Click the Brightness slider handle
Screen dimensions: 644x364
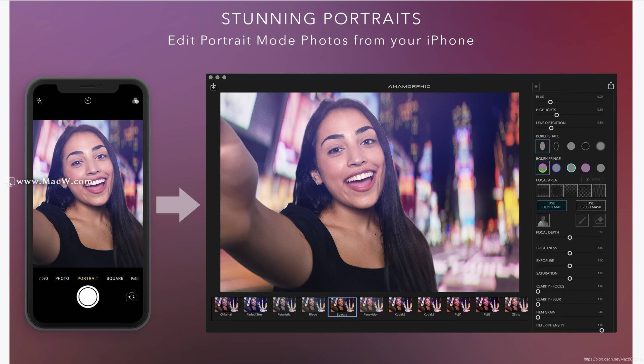570,253
